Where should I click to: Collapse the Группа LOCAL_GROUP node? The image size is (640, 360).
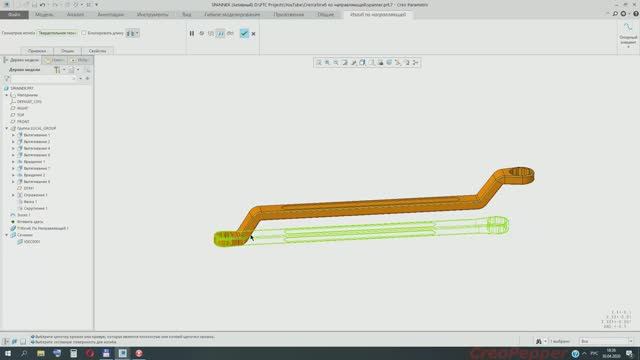click(7, 128)
